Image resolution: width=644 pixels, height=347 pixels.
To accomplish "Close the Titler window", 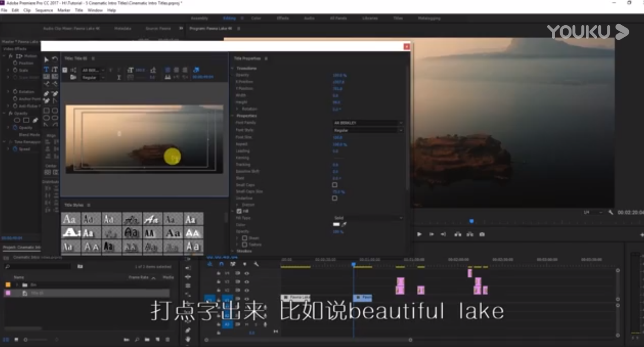I will pos(406,47).
